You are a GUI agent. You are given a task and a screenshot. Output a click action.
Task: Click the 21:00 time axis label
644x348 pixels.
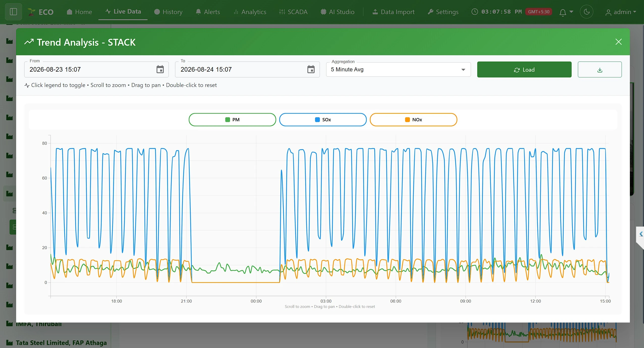pos(186,301)
